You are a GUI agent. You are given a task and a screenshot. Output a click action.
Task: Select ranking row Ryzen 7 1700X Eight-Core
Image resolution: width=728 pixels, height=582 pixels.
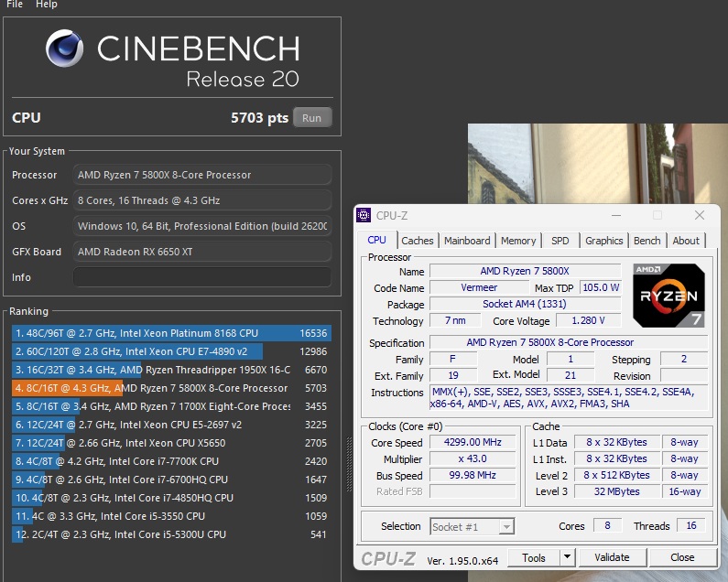tap(171, 406)
